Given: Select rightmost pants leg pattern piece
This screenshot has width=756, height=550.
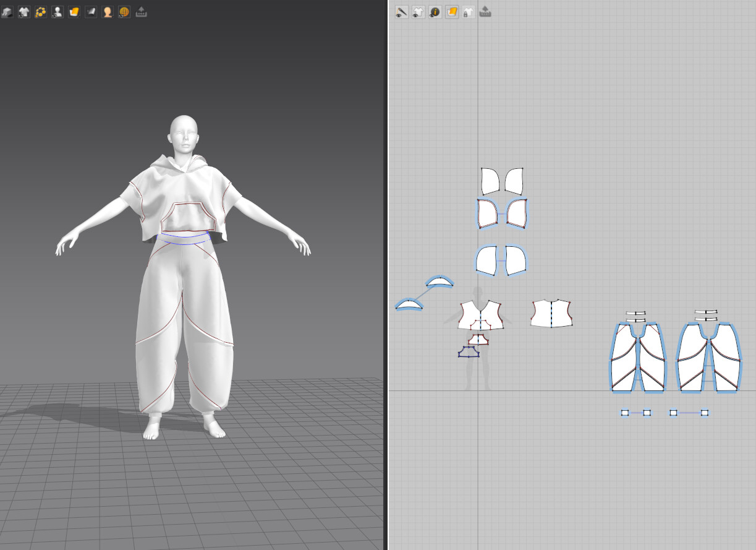Looking at the screenshot, I should pos(726,358).
